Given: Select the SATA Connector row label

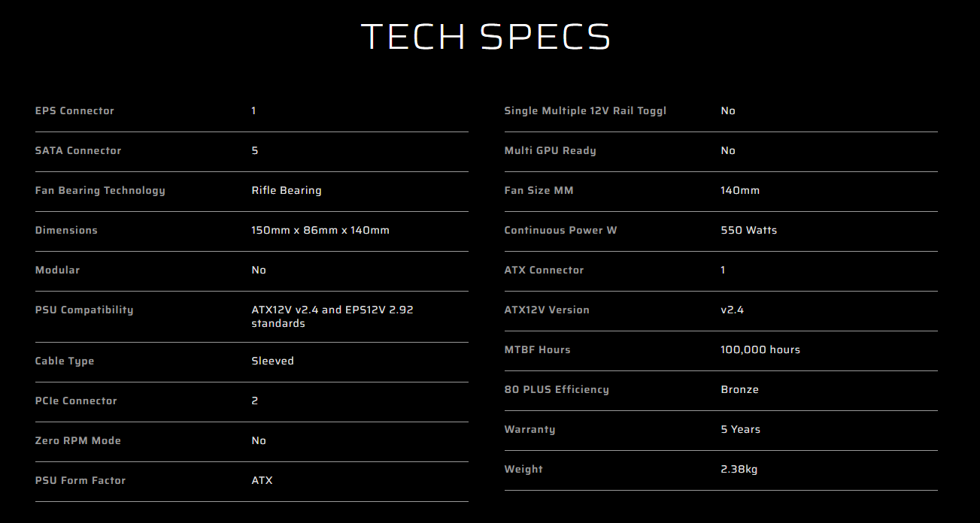Looking at the screenshot, I should point(78,150).
